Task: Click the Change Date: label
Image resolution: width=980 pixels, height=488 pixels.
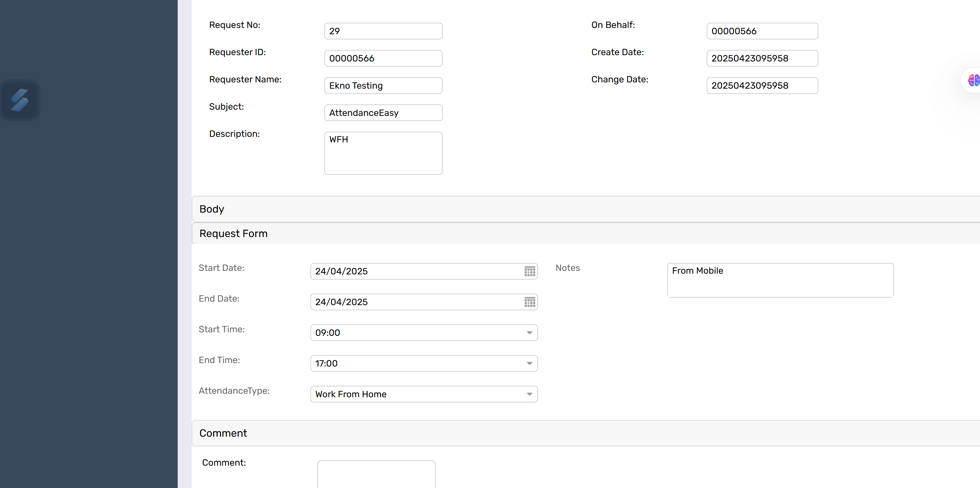Action: tap(620, 80)
